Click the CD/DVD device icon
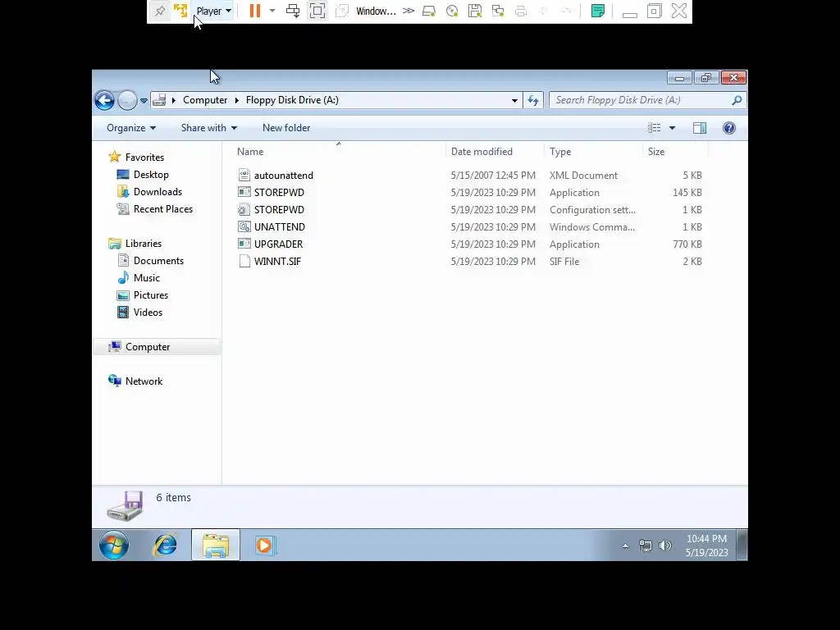Viewport: 840px width, 630px height. click(452, 11)
